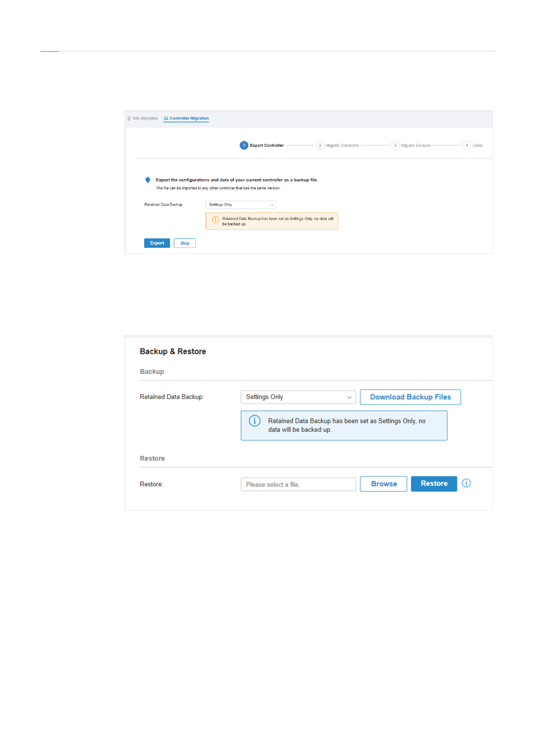Image resolution: width=535 pixels, height=756 pixels.
Task: Switch to the Site Migration tab
Action: pyautogui.click(x=143, y=119)
